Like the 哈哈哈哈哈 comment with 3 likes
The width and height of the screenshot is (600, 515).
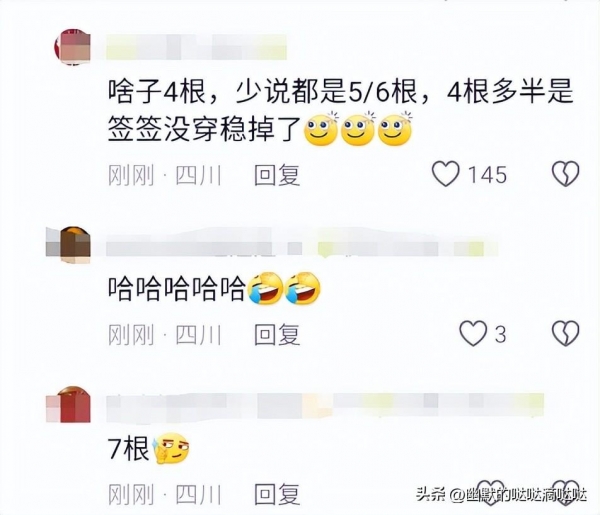(x=473, y=334)
